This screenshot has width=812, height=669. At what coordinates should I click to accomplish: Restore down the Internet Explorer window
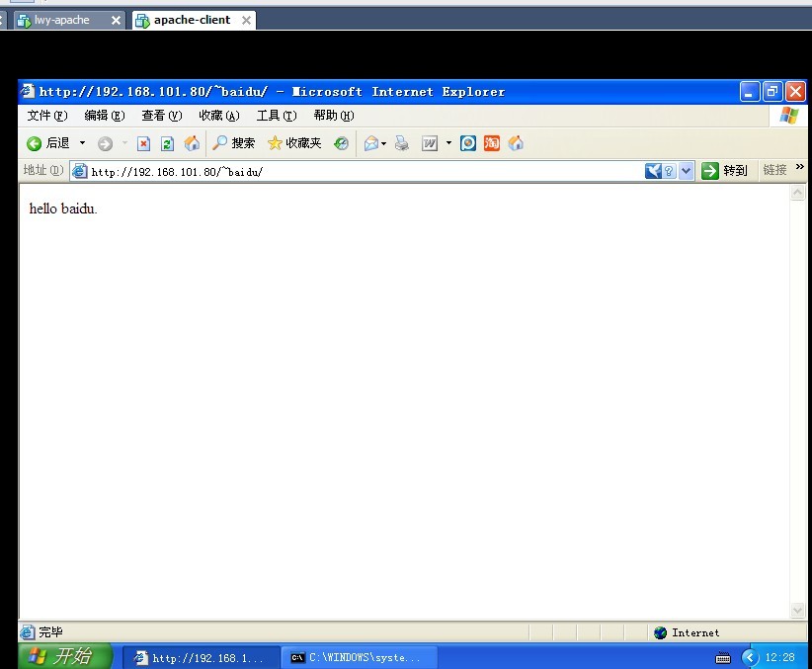coord(772,92)
